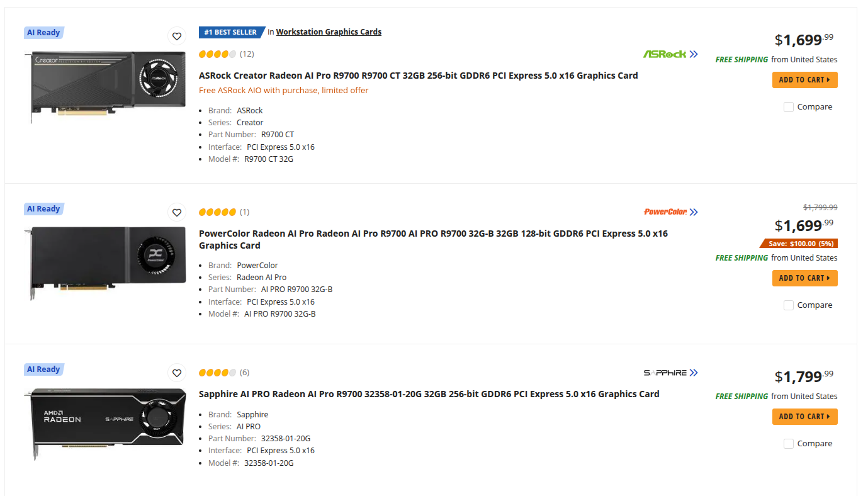Check Compare box for ASRock Creator card
Screen dimensions: 868x496
789,107
